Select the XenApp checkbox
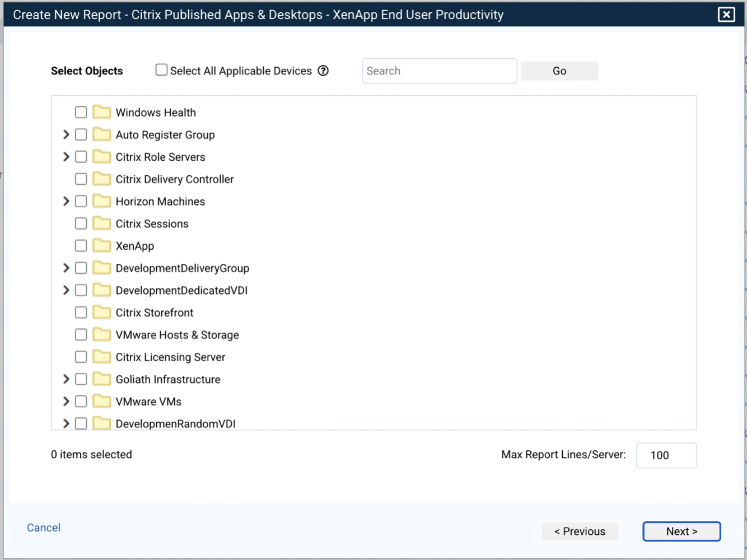 coord(81,246)
